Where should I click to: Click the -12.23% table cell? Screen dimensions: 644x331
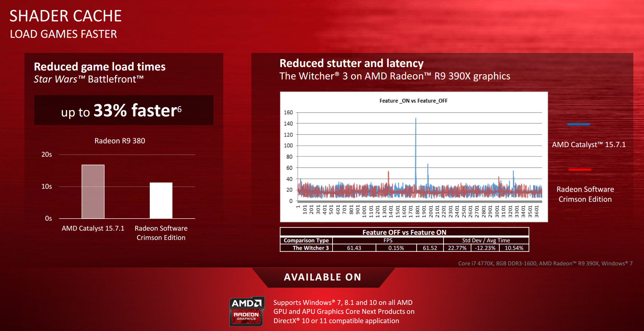(x=485, y=248)
